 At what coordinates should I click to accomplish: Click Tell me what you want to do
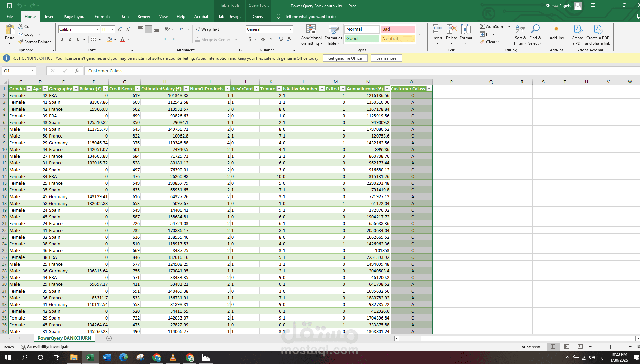click(x=310, y=16)
